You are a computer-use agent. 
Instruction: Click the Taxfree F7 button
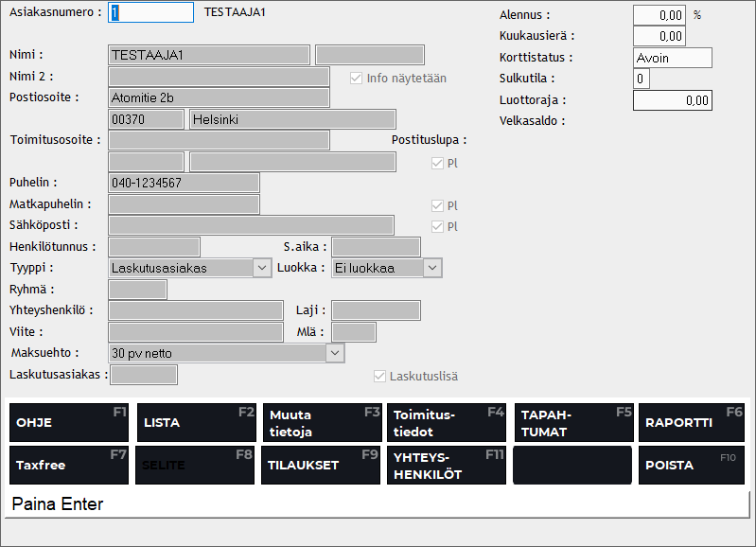[x=69, y=465]
